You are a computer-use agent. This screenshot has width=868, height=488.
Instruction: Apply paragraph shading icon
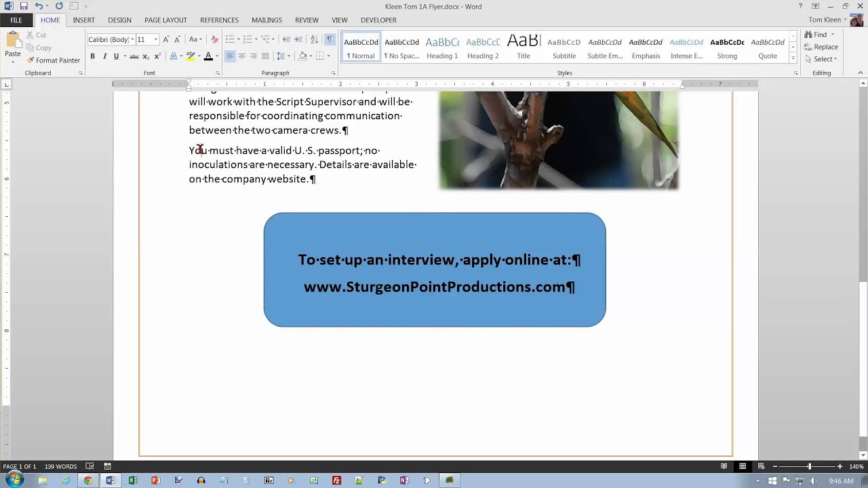[302, 56]
